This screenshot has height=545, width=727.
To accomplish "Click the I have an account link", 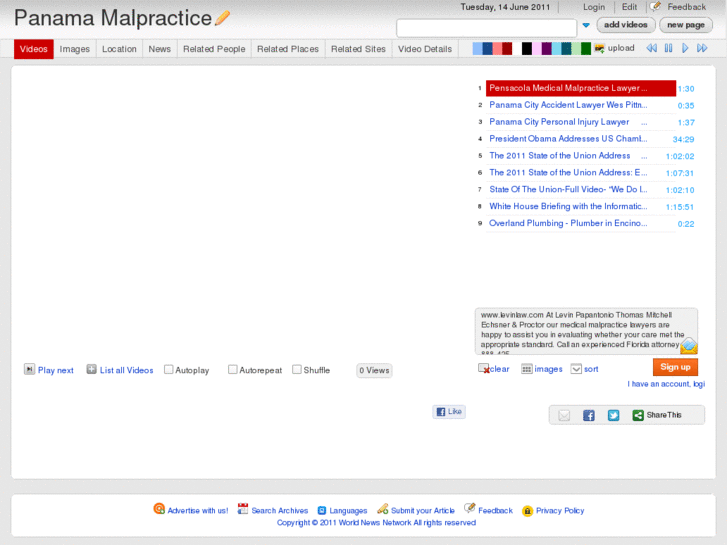I will 666,384.
